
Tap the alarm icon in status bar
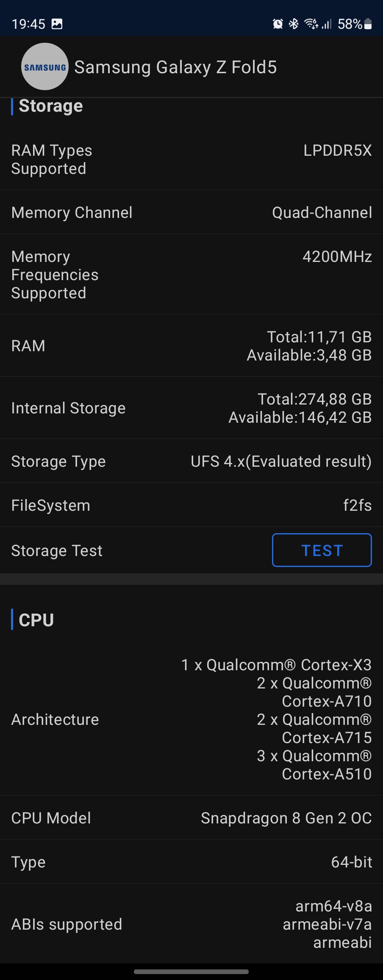[278, 24]
